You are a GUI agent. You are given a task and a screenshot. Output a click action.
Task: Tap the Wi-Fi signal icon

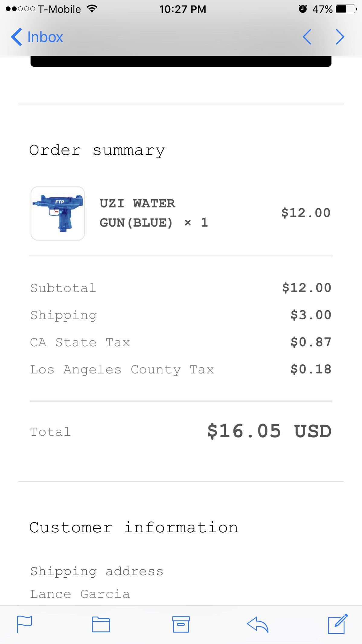(91, 9)
